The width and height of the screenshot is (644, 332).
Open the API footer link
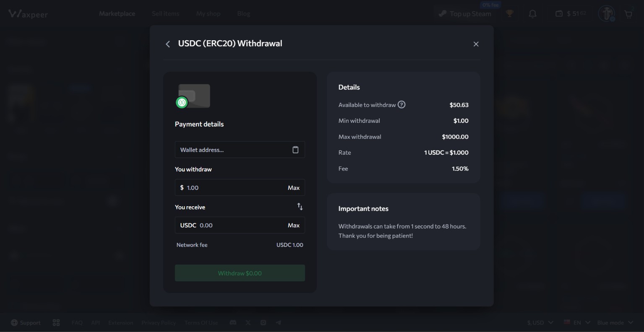tap(96, 323)
